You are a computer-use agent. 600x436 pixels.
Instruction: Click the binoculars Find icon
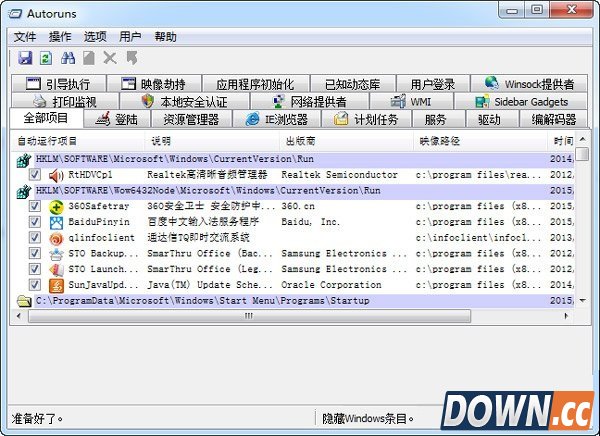click(68, 58)
